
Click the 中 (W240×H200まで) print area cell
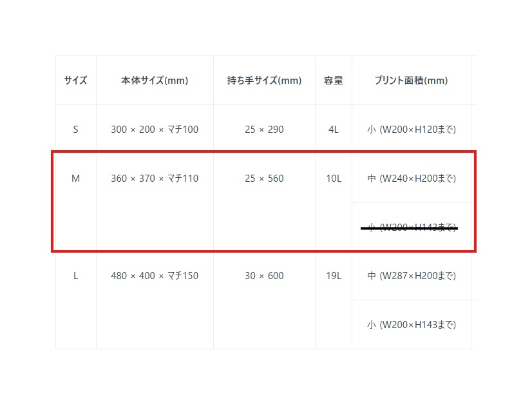(411, 179)
